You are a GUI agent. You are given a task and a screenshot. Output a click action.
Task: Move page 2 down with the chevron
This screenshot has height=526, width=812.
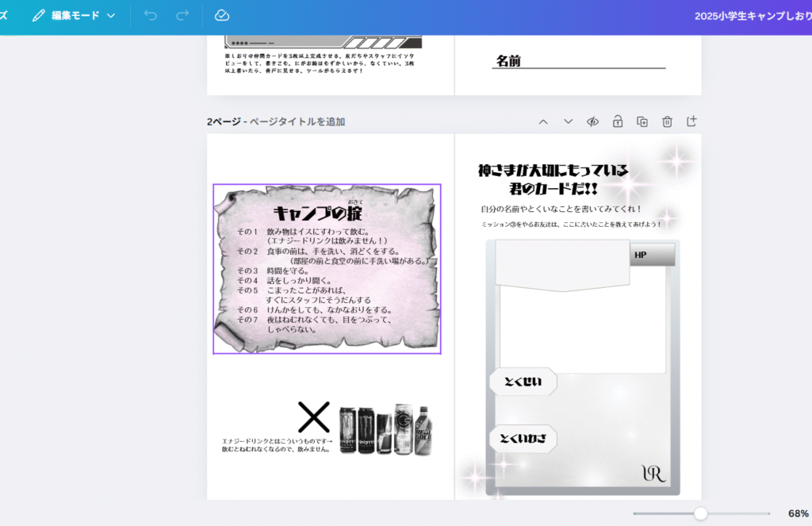coord(568,121)
